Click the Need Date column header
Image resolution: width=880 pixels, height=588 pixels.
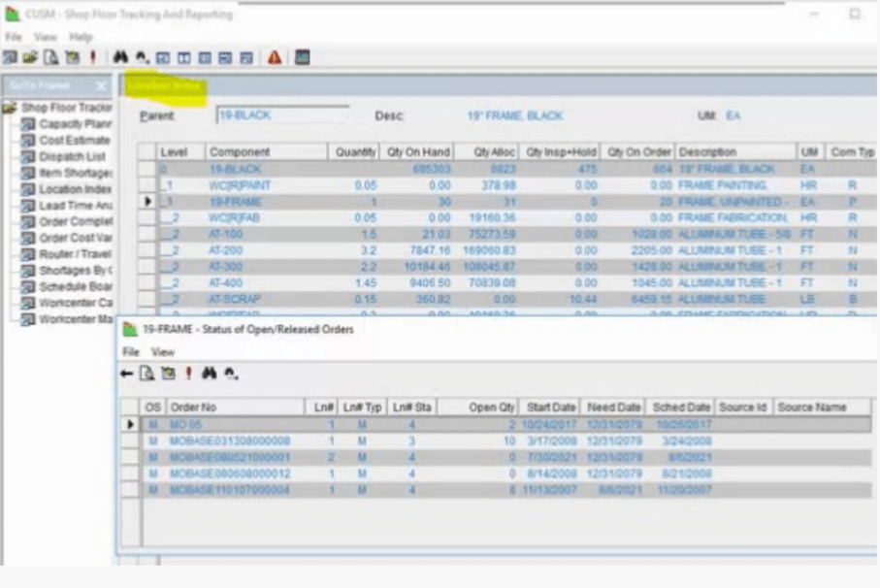[612, 408]
